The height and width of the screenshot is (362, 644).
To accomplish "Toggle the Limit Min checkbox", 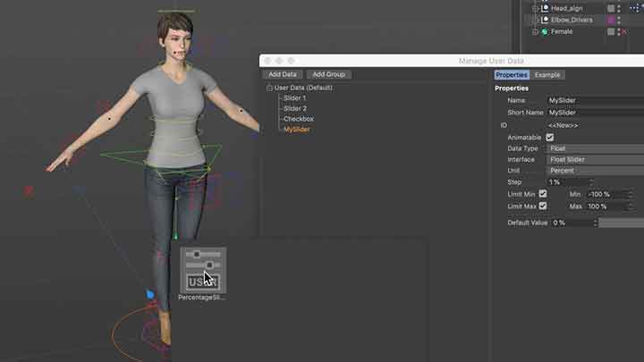I will tap(543, 194).
